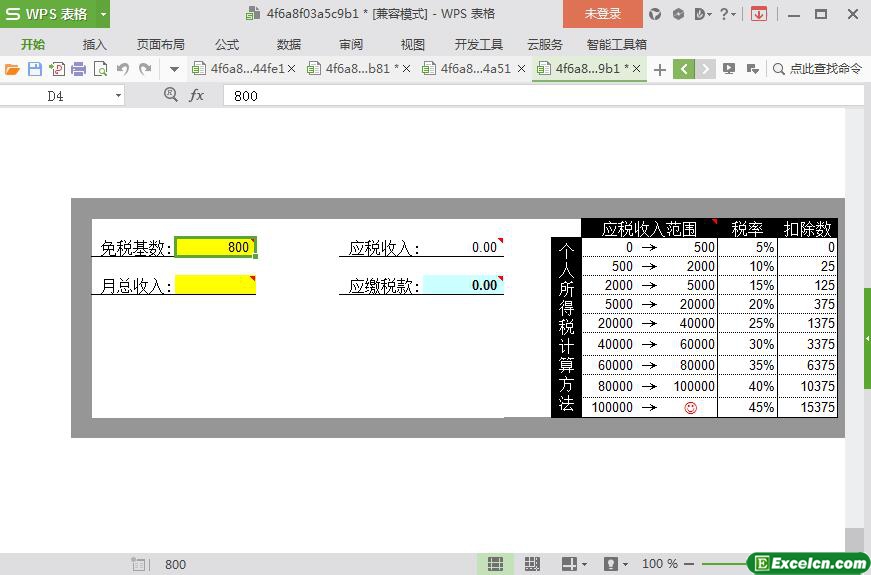The width and height of the screenshot is (871, 575).
Task: Save the workbook with the floppy icon
Action: (34, 69)
